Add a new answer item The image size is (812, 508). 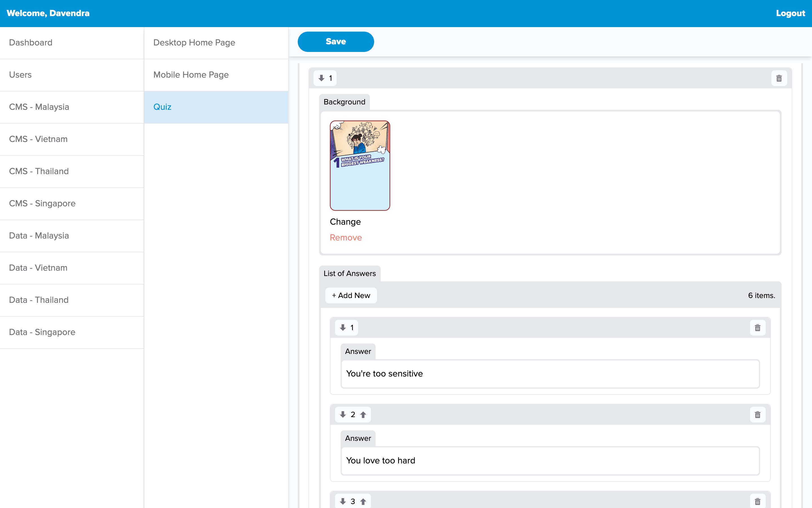pos(351,295)
